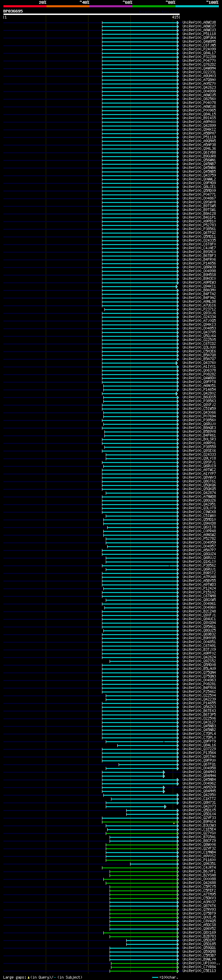Image resolution: width=222 pixels, height=980 pixels.
Task: Select subject label UniRef100_A7TM95
Action: [199, 894]
